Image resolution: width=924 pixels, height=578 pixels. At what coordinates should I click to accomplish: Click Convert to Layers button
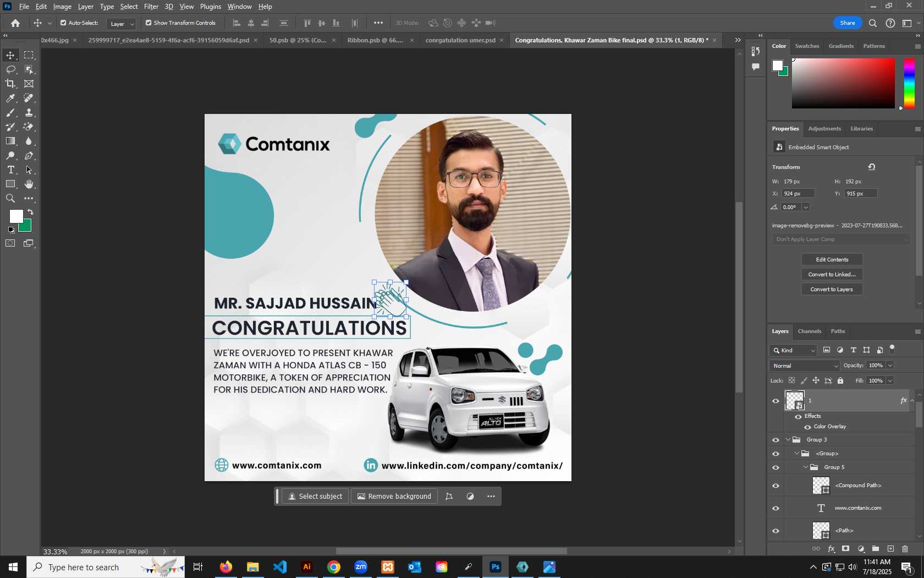click(832, 290)
